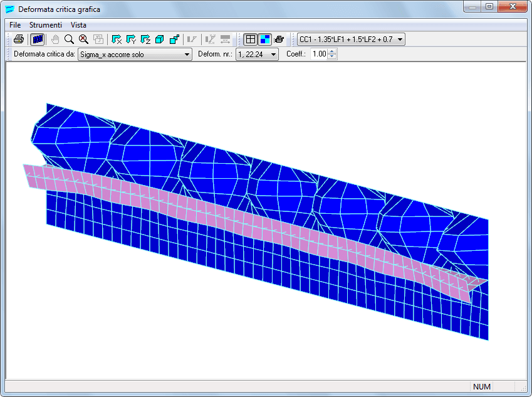The height and width of the screenshot is (397, 532).
Task: Open the File menu
Action: click(15, 25)
